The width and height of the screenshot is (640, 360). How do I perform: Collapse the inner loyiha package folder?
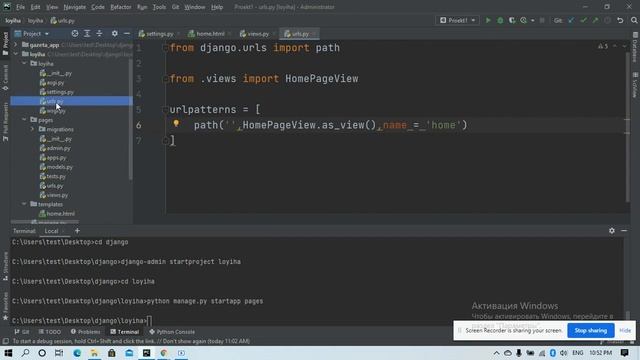pos(24,63)
